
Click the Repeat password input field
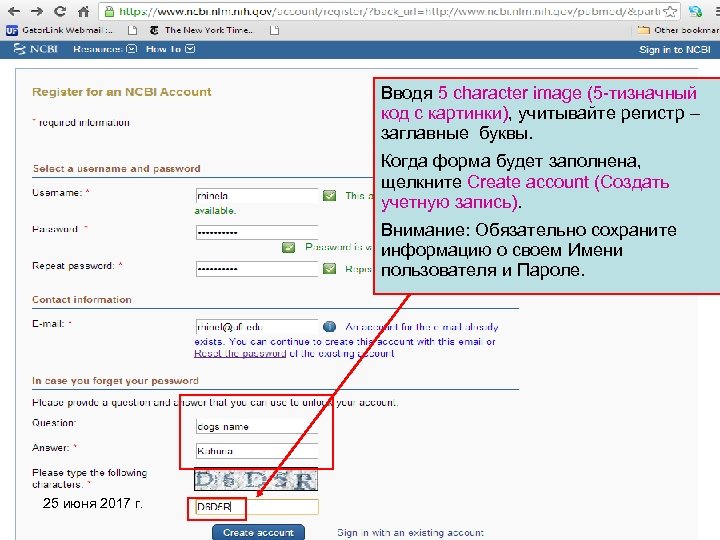pyautogui.click(x=257, y=269)
